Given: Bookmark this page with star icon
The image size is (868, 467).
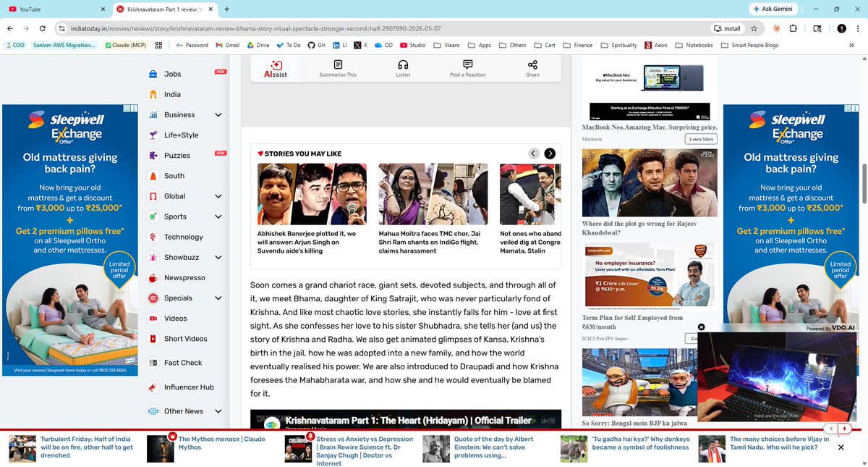Looking at the screenshot, I should tap(754, 28).
